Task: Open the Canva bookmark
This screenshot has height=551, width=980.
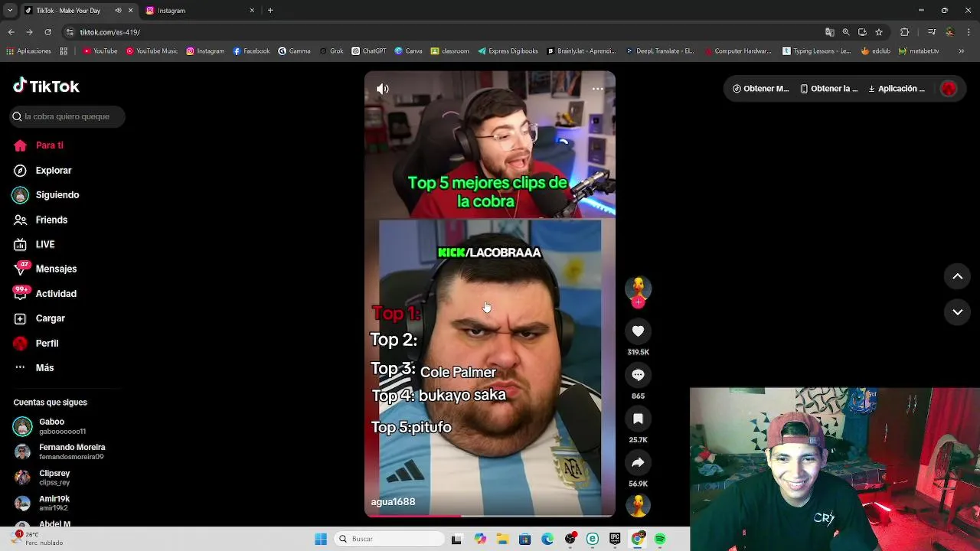Action: click(x=409, y=51)
